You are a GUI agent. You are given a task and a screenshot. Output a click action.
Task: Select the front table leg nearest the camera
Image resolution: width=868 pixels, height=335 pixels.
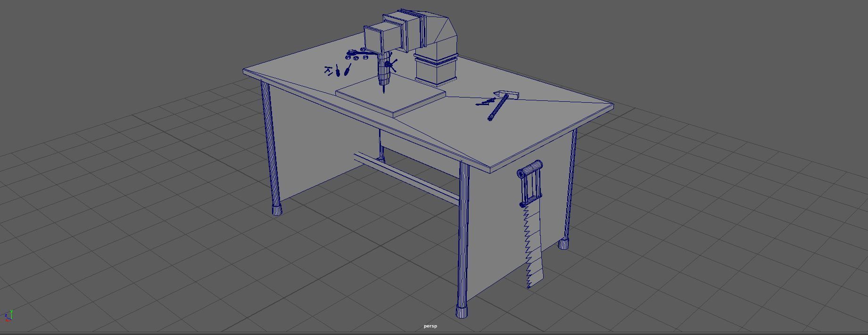click(463, 240)
